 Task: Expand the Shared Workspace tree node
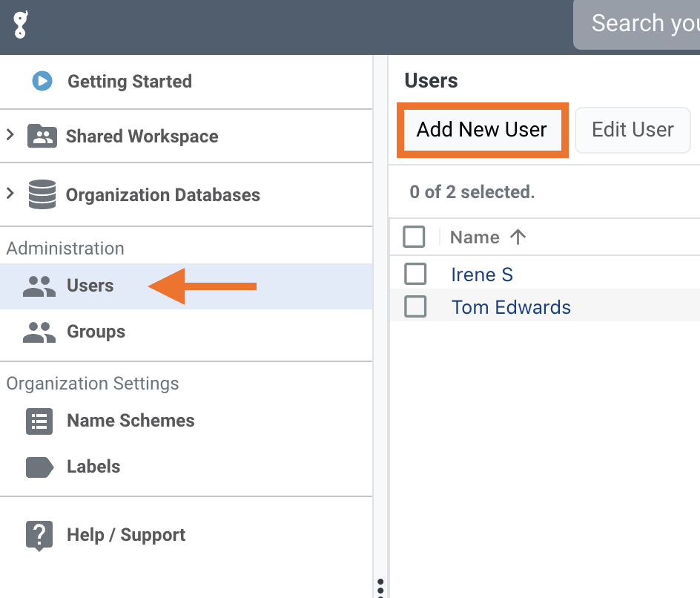tap(10, 135)
